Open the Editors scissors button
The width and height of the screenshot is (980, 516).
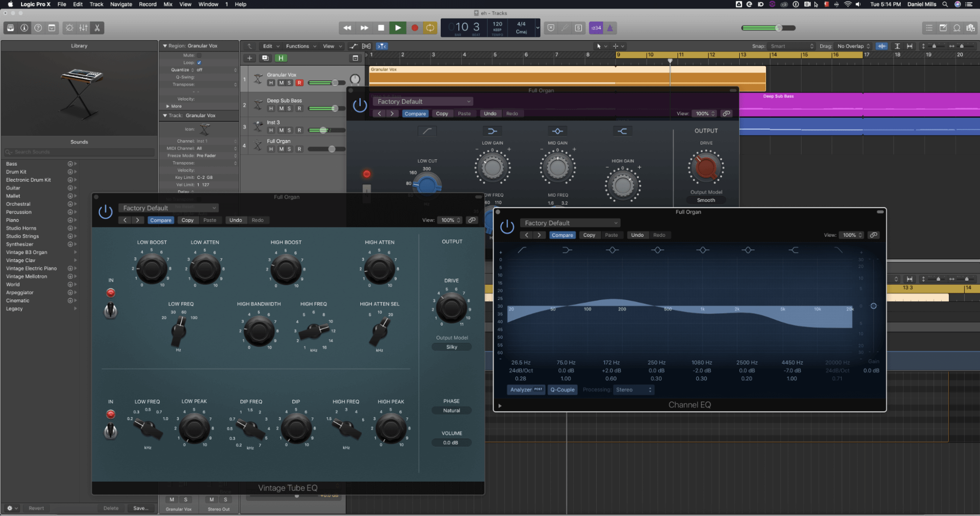point(97,28)
